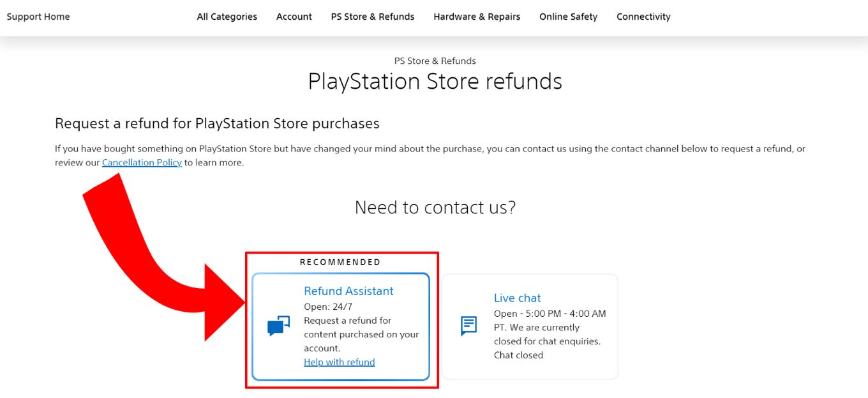Viewport: 868px width, 398px height.
Task: Open the Cancellation Policy link
Action: (142, 162)
